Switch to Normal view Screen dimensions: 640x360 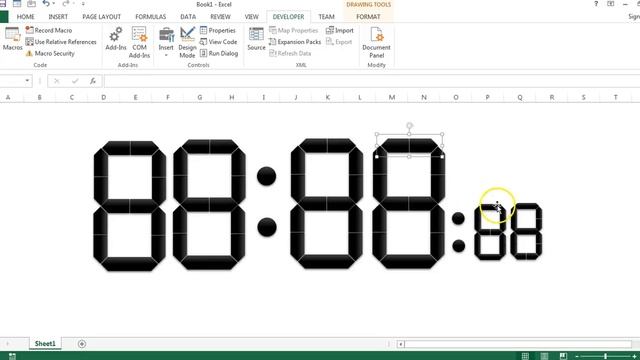tap(525, 356)
